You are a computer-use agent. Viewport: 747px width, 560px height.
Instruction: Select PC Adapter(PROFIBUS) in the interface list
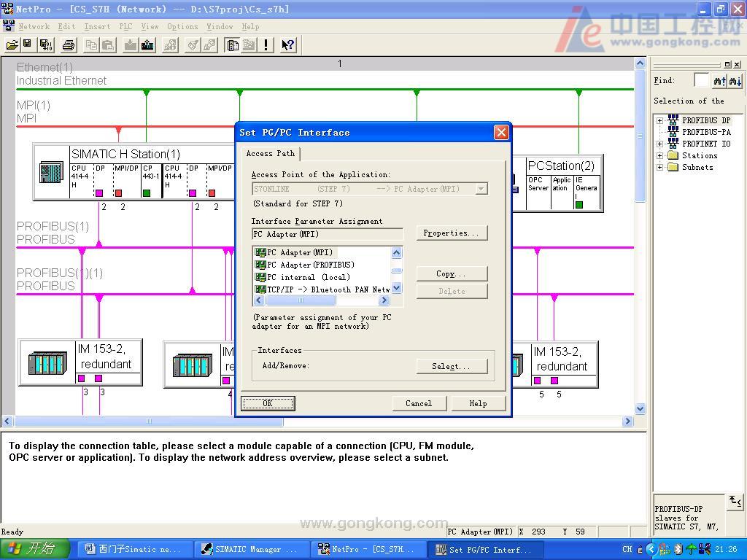tap(304, 265)
